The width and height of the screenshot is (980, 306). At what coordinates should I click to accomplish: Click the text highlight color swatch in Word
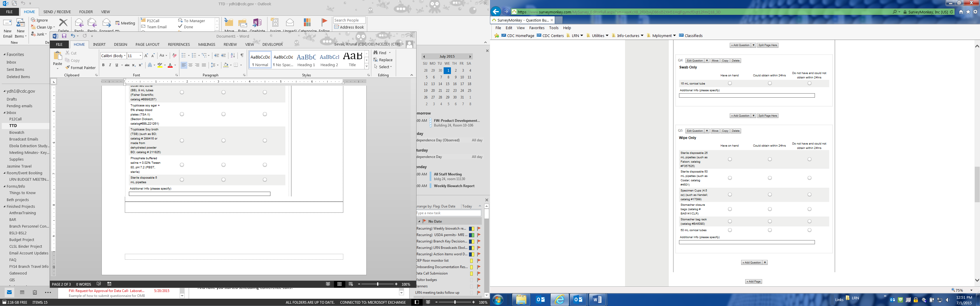160,65
